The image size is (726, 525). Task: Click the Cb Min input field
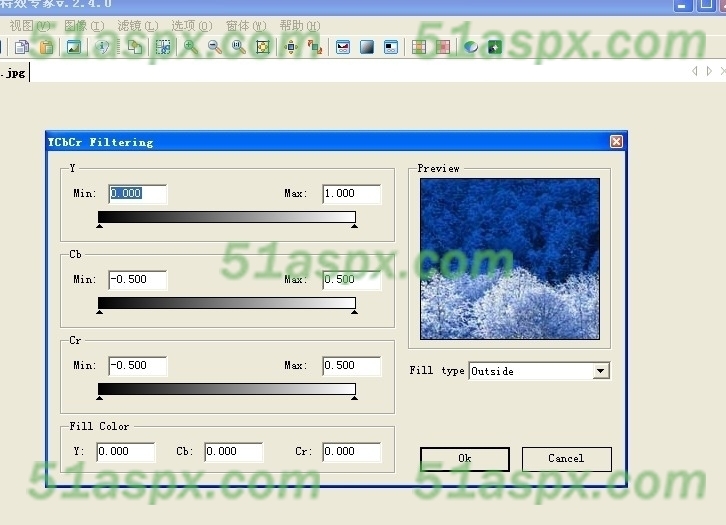pos(138,280)
